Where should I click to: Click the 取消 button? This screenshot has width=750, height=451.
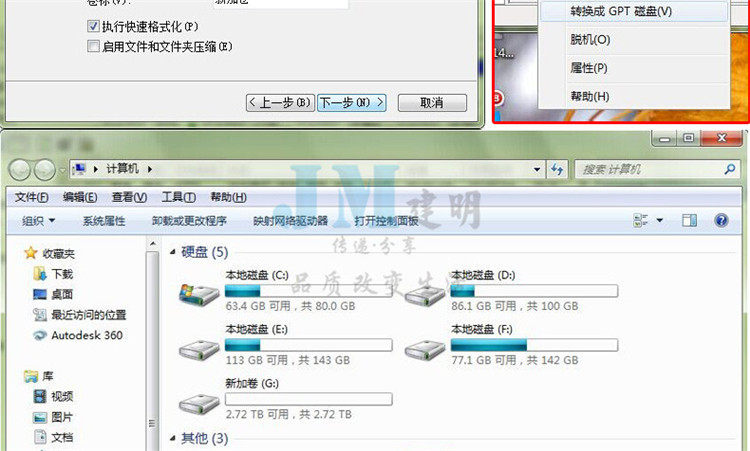[432, 102]
